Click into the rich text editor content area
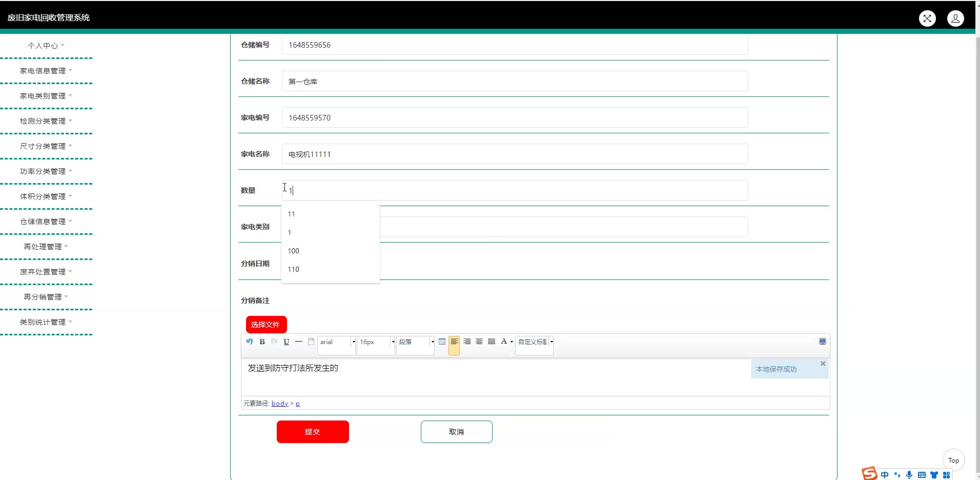 [535, 377]
